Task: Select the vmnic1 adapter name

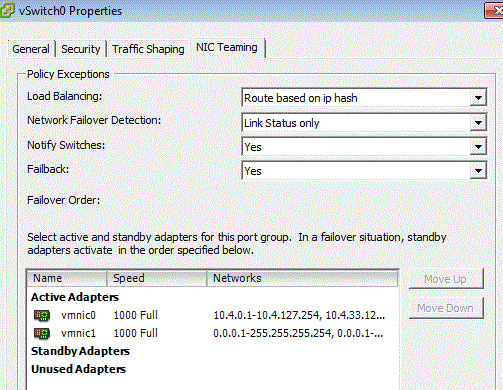Action: (78, 333)
